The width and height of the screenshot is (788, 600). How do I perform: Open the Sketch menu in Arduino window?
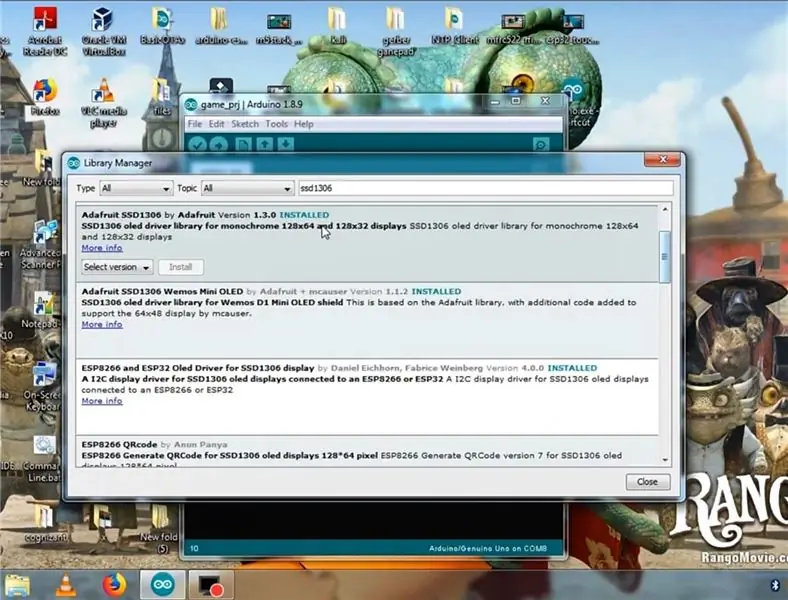[245, 124]
